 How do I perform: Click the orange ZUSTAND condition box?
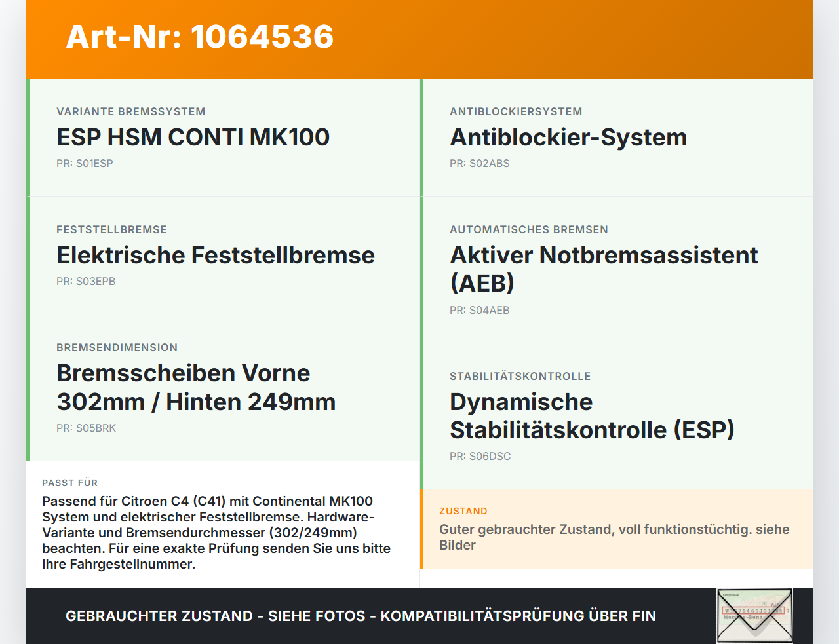point(616,529)
